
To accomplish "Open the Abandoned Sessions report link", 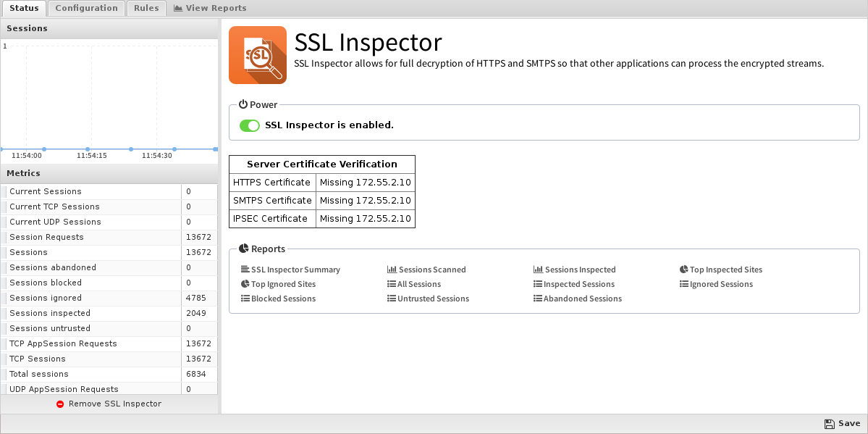I will pos(578,299).
